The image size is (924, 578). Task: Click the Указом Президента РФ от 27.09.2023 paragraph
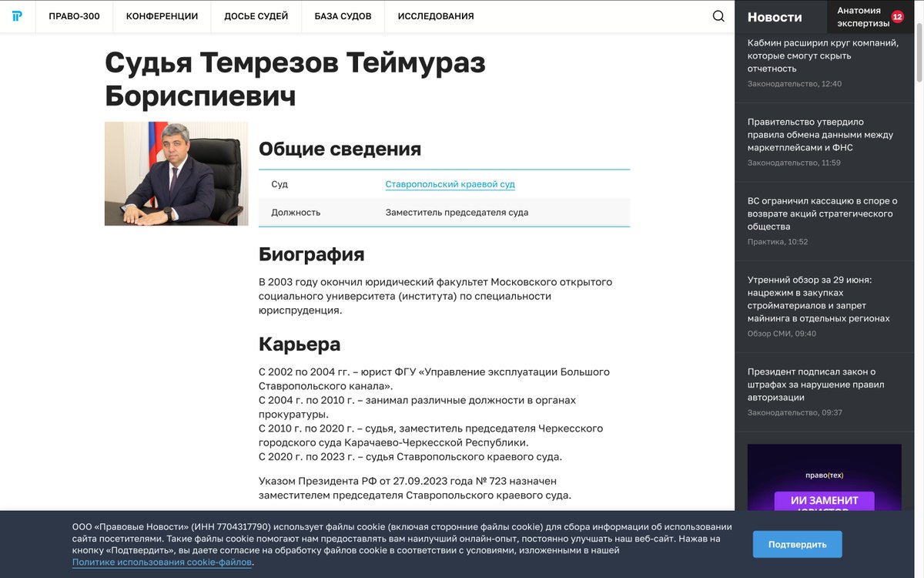(x=415, y=488)
